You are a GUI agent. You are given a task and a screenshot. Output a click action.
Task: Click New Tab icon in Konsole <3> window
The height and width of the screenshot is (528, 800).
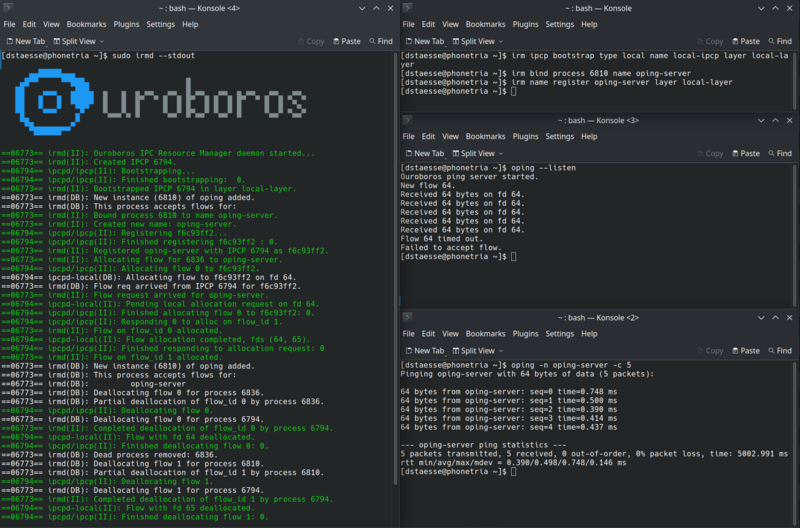tap(408, 154)
